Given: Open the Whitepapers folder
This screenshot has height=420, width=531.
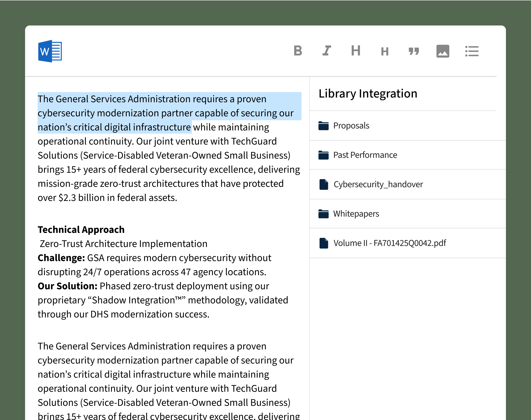Looking at the screenshot, I should tap(356, 214).
